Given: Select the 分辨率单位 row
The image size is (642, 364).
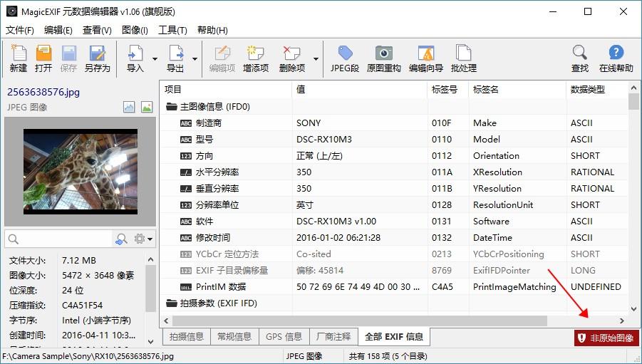Looking at the screenshot, I should tap(393, 205).
